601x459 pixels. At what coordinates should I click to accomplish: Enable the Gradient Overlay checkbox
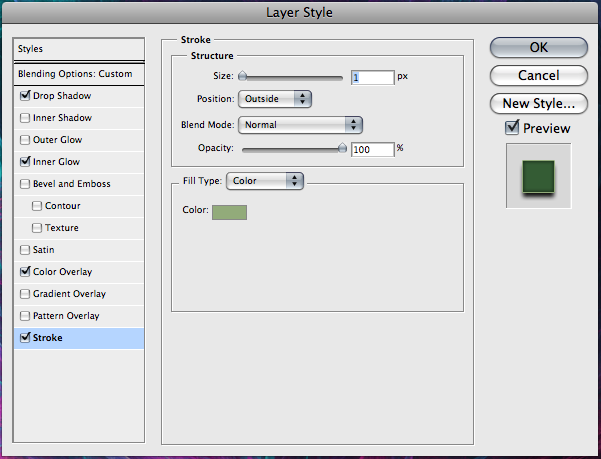coord(25,294)
